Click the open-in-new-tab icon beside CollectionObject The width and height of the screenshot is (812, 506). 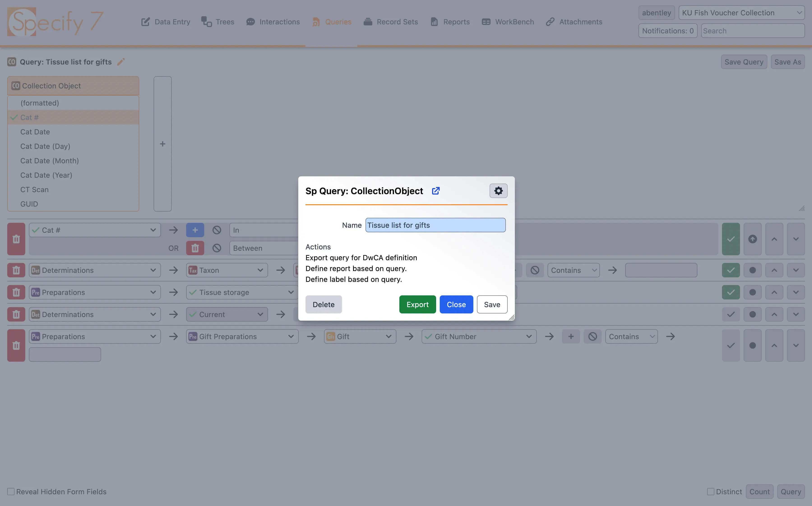tap(436, 191)
